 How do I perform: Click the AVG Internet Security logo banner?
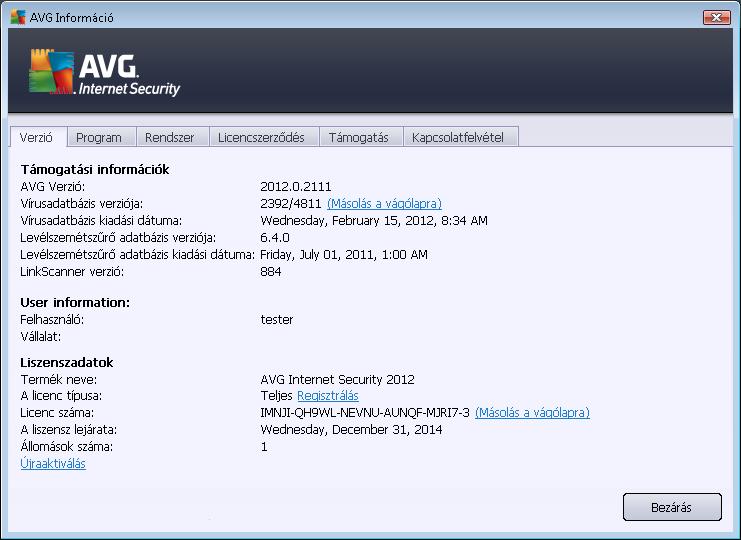point(104,73)
